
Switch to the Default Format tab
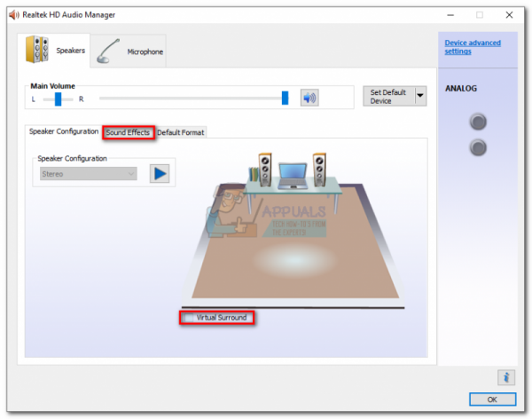pos(181,132)
